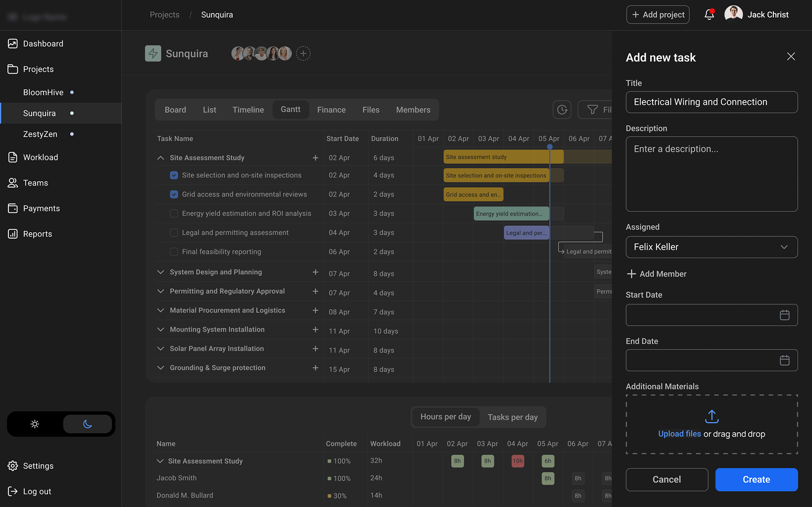Add subtask to Grounding & Surge protection
Screen dimensions: 812x507
pos(315,368)
